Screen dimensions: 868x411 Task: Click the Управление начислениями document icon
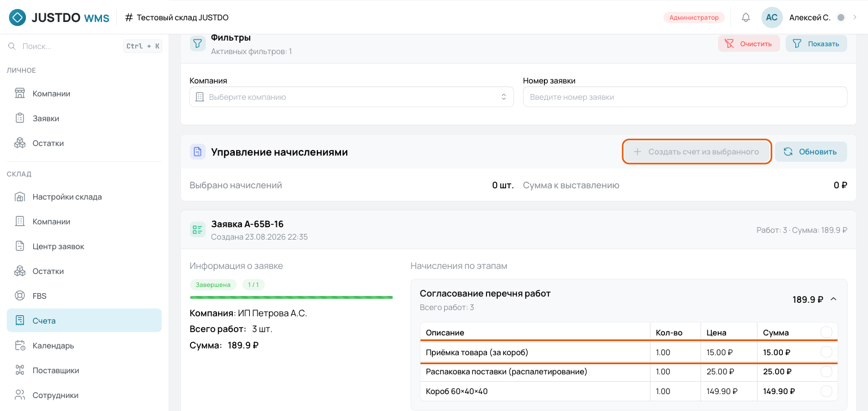[197, 152]
